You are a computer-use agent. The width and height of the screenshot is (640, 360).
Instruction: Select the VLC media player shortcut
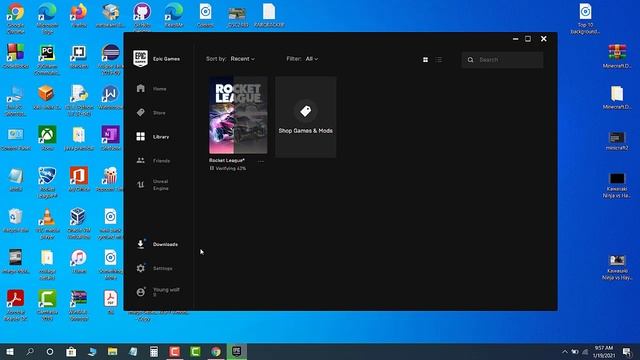tap(47, 223)
